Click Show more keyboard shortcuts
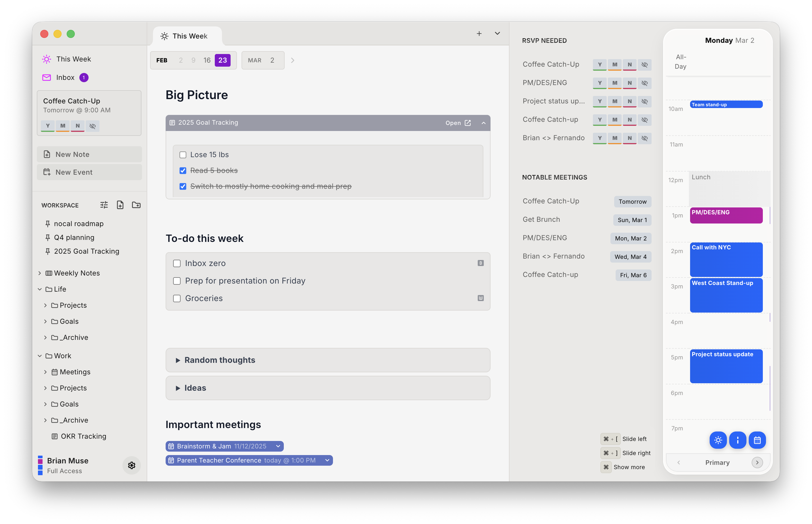Screen dimensions: 812x524 (629, 467)
